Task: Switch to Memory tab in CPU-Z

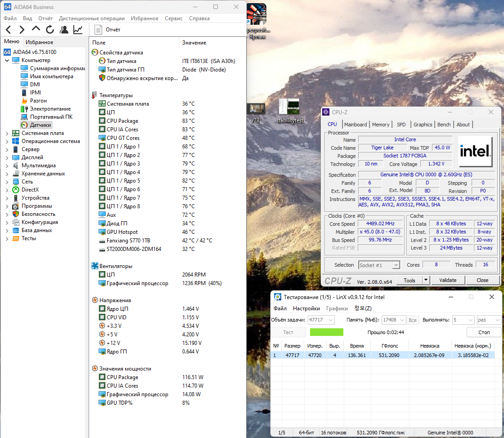Action: (381, 125)
